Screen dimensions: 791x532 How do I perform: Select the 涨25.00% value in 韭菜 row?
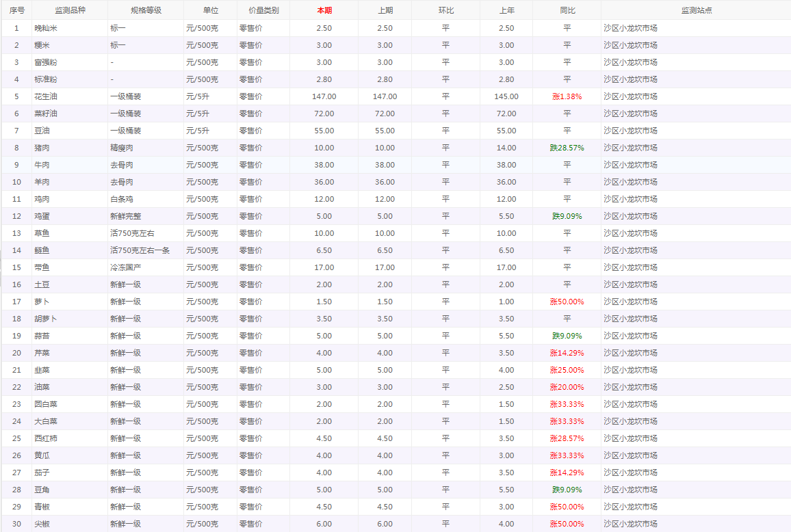[567, 370]
